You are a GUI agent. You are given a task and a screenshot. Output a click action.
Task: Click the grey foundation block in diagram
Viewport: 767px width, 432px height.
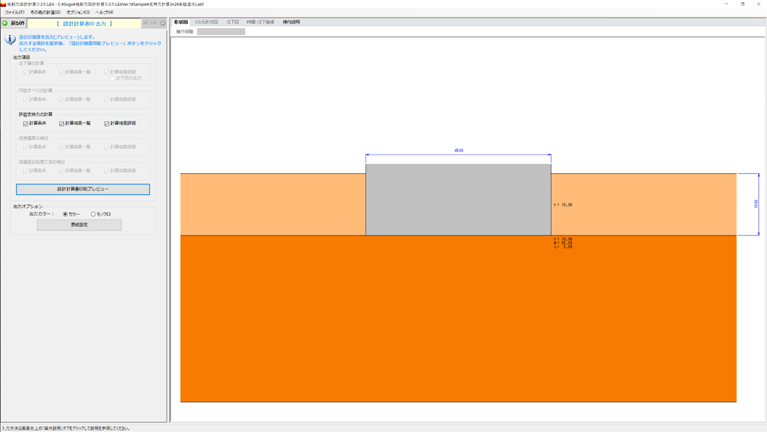coord(458,200)
